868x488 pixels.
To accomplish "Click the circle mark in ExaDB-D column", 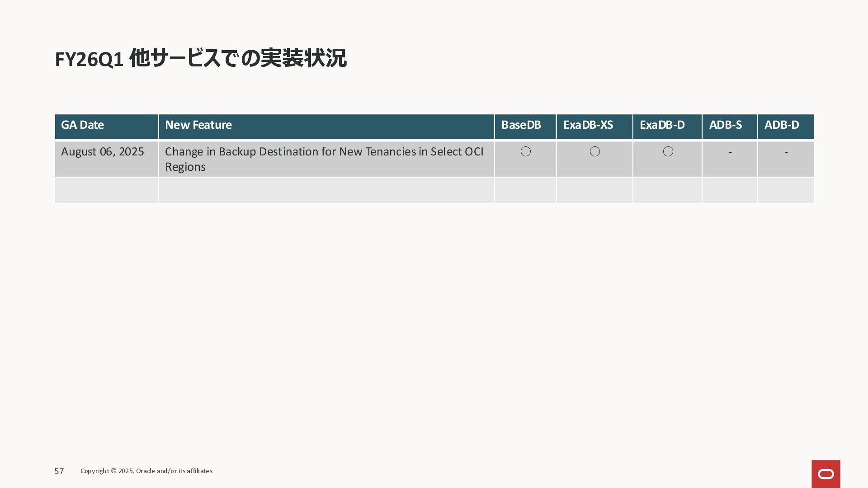I will (668, 151).
